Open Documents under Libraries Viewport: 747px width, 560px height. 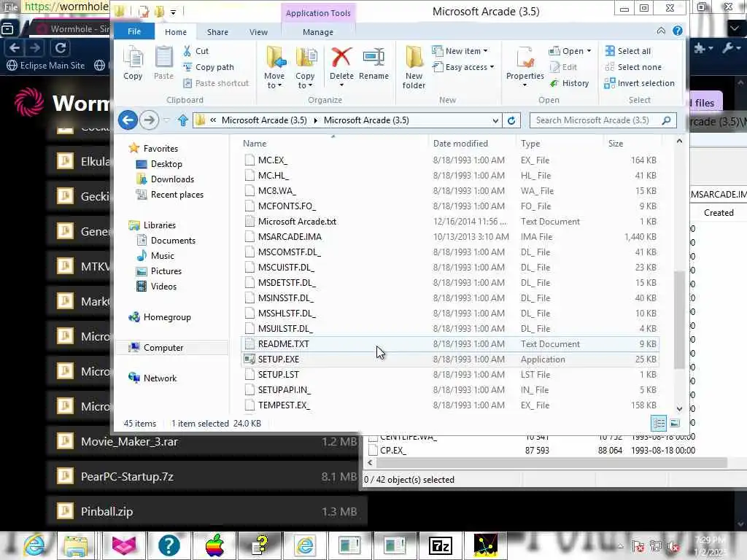pos(173,241)
